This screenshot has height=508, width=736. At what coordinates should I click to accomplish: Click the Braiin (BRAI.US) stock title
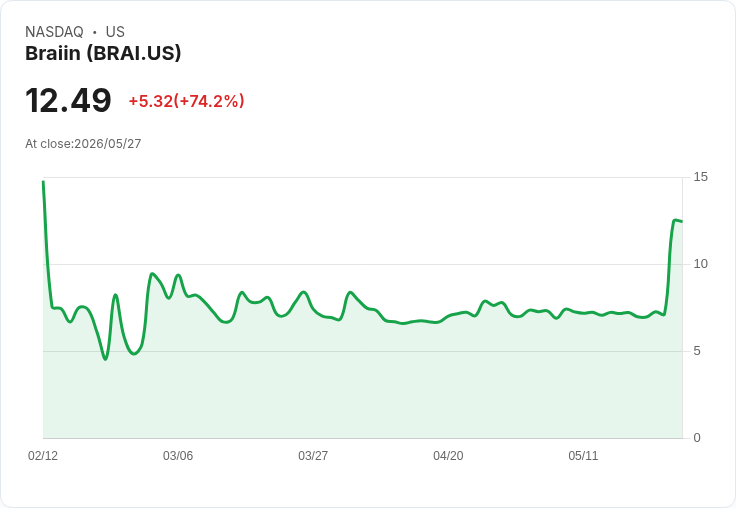tap(103, 54)
